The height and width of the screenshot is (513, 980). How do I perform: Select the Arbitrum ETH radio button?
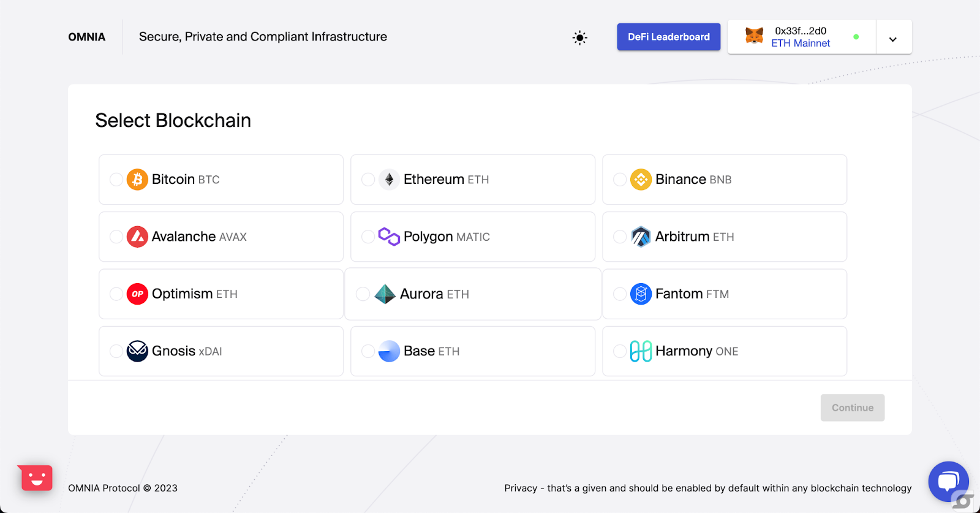[620, 237]
